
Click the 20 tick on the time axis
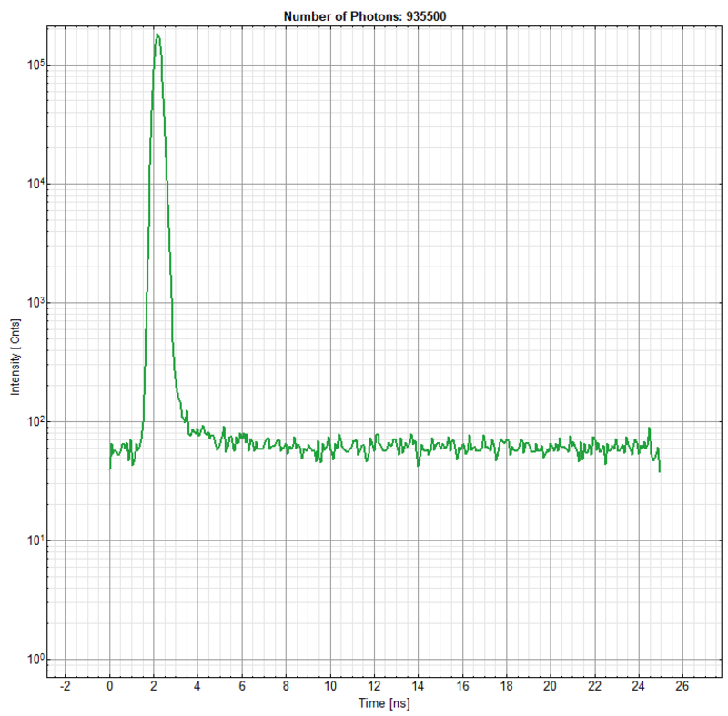coord(551,686)
